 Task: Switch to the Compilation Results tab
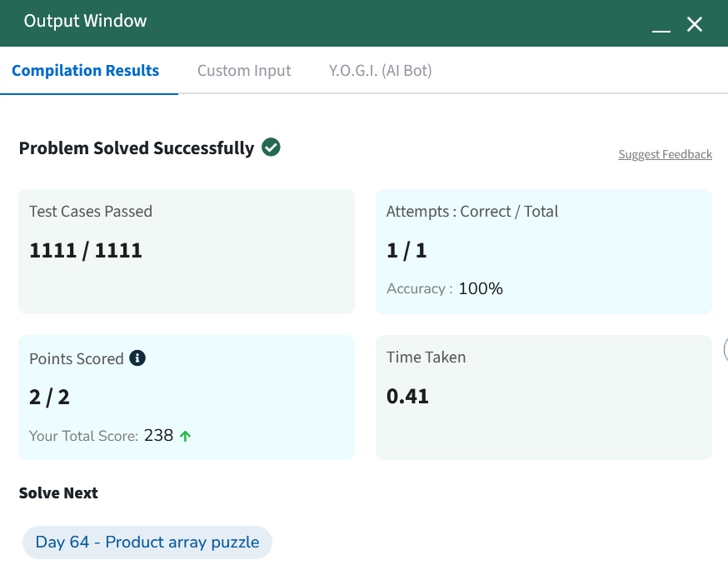(x=86, y=71)
